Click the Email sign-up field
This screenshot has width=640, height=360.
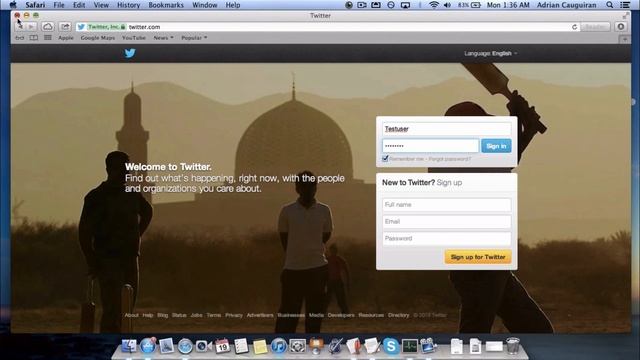click(x=447, y=222)
